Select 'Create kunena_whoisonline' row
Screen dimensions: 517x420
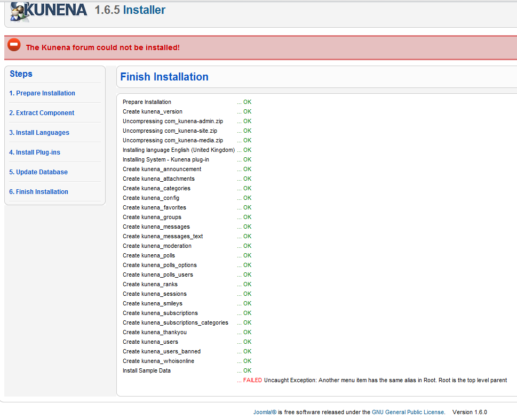click(x=187, y=361)
